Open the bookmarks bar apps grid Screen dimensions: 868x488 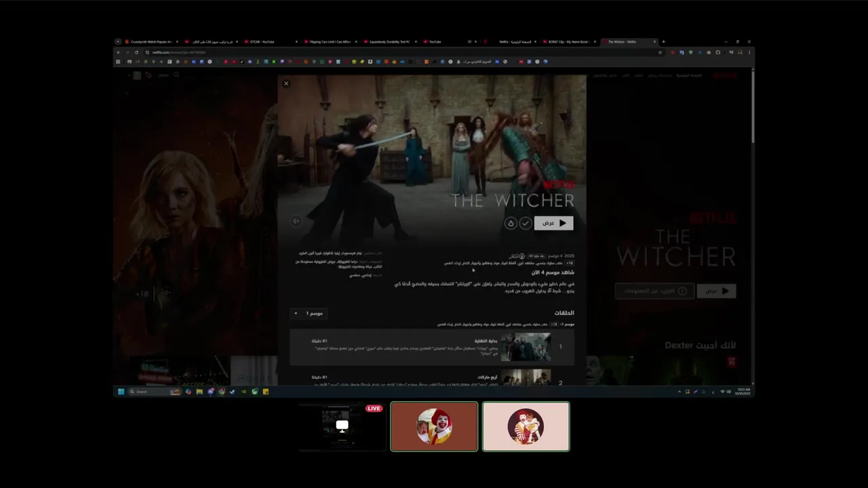coord(118,62)
